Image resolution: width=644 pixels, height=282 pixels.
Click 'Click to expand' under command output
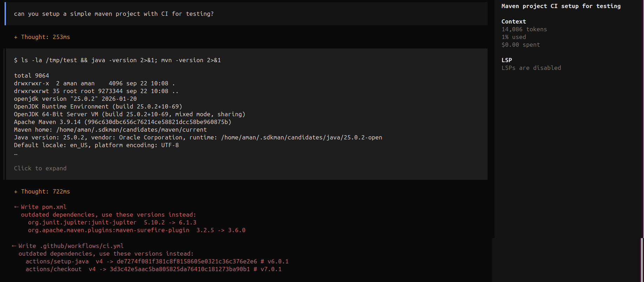click(x=40, y=168)
